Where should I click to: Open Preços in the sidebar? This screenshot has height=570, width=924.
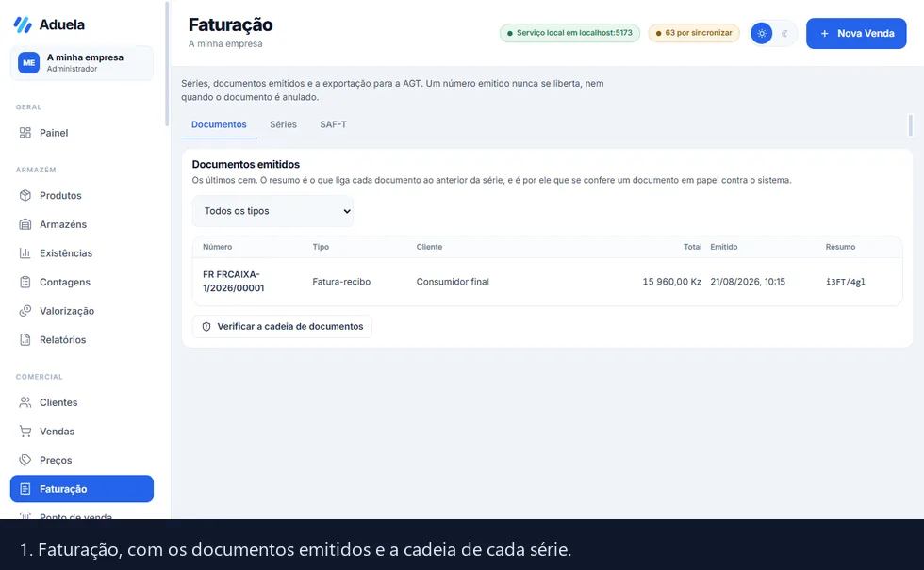82,461
